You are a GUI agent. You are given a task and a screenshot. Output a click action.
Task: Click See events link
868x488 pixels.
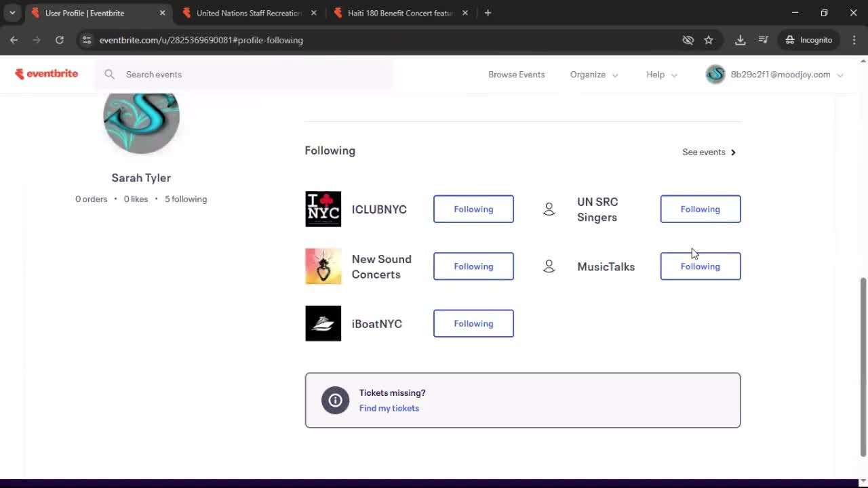[x=709, y=152]
